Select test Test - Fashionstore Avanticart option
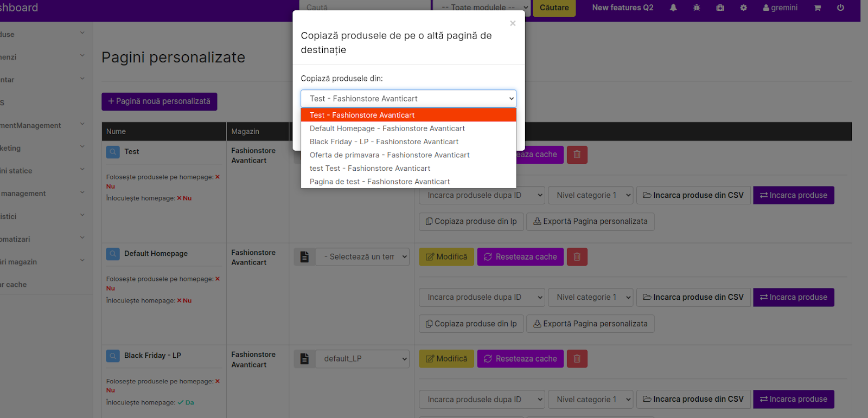This screenshot has width=868, height=418. (409, 168)
